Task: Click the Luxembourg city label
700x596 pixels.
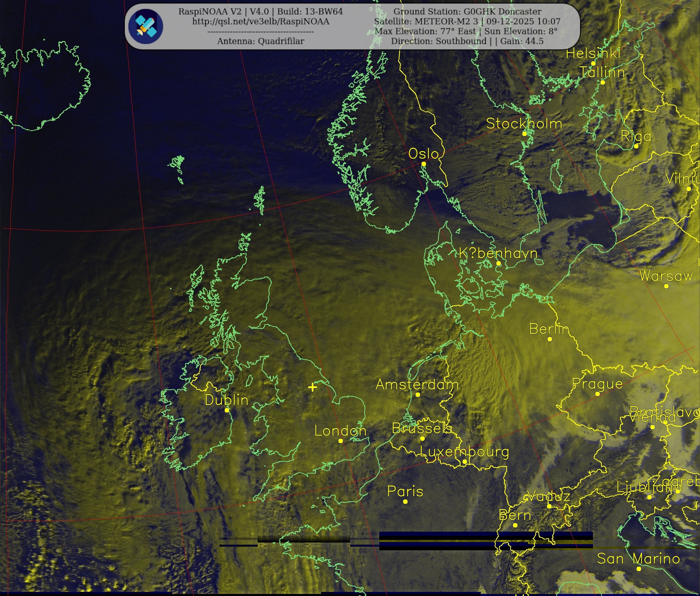Action: click(464, 451)
